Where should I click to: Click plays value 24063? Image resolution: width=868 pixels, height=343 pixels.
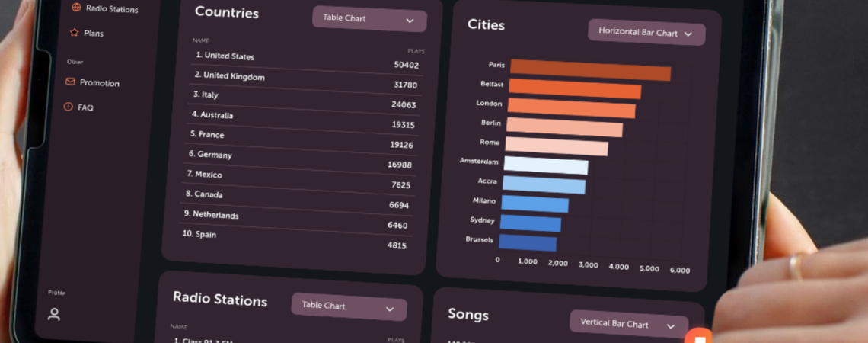(x=404, y=104)
